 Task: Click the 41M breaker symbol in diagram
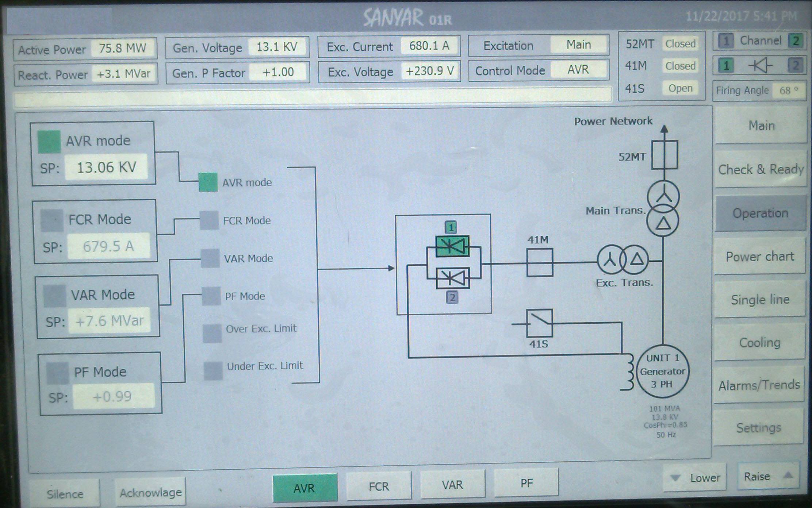(x=540, y=262)
